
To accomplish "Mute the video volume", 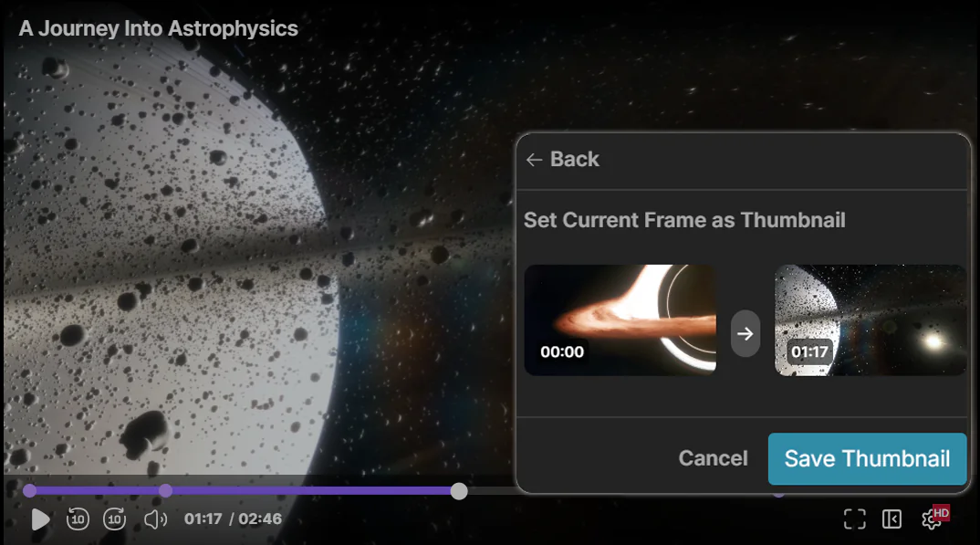I will pos(155,519).
